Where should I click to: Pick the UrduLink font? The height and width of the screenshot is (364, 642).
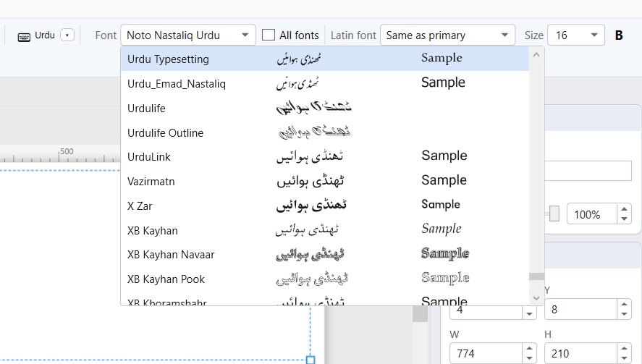click(325, 157)
